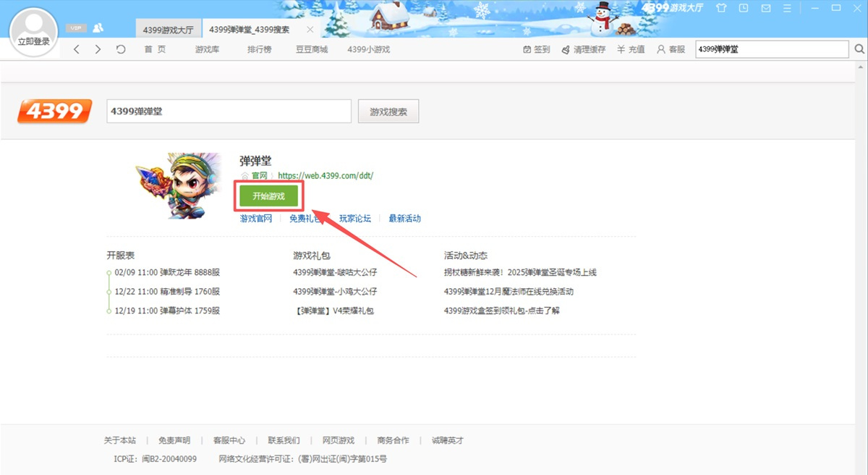
Task: Click the back navigation arrow
Action: (x=77, y=49)
